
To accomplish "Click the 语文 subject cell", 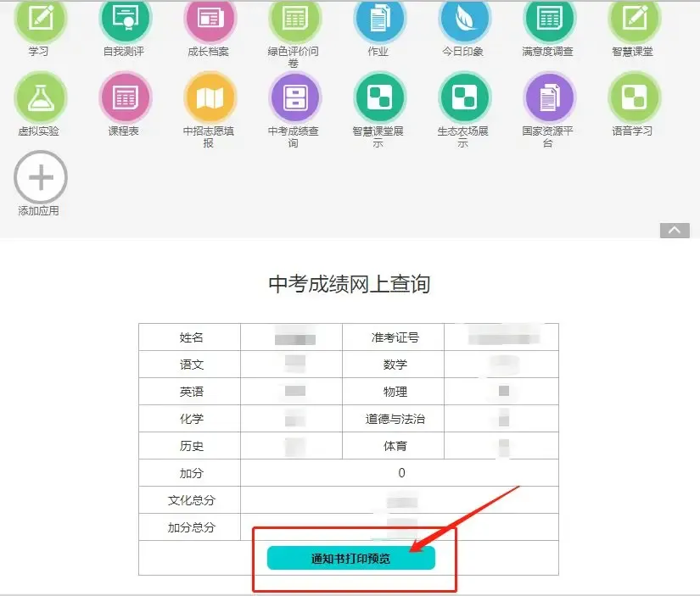I will tap(190, 365).
